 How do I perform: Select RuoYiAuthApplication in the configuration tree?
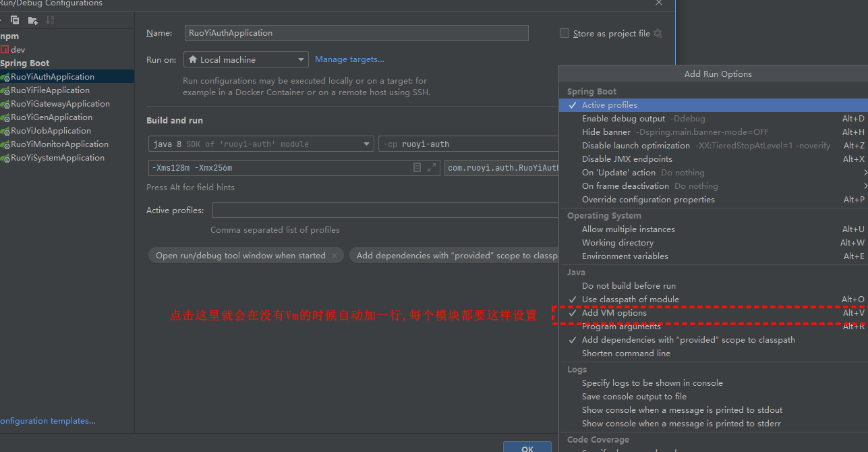tap(67, 77)
